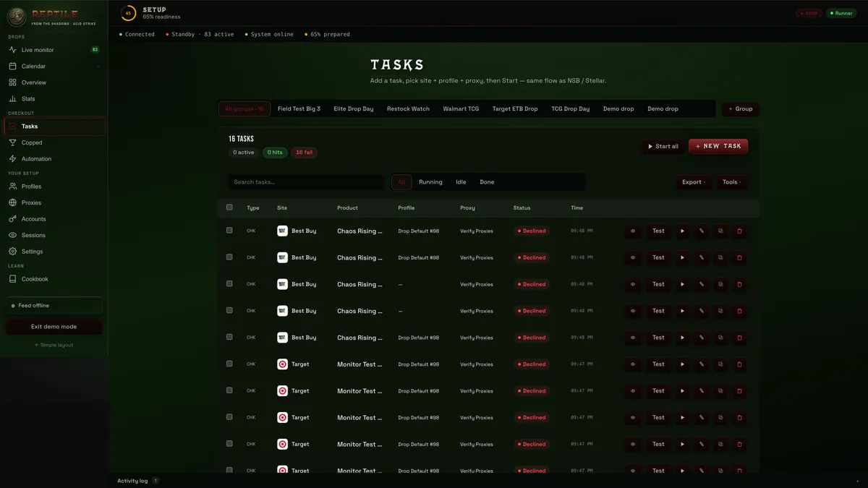Start the third Best Buy task with its play icon

coord(682,284)
